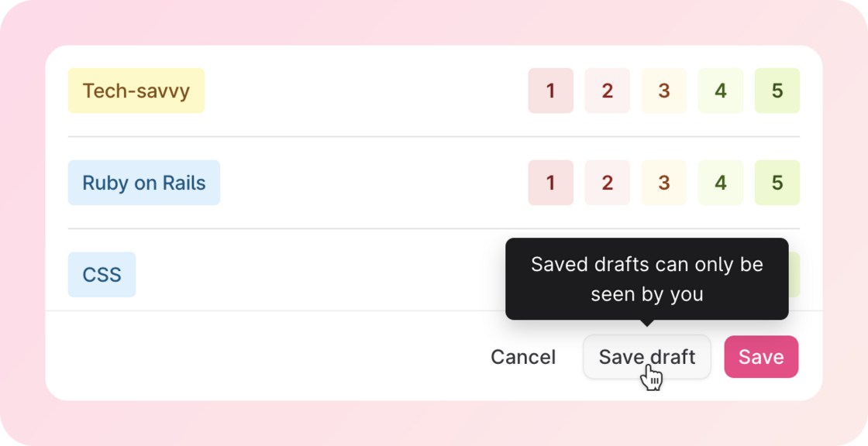Rate Tech-savvy as 1
This screenshot has height=446, width=868.
pyautogui.click(x=550, y=91)
